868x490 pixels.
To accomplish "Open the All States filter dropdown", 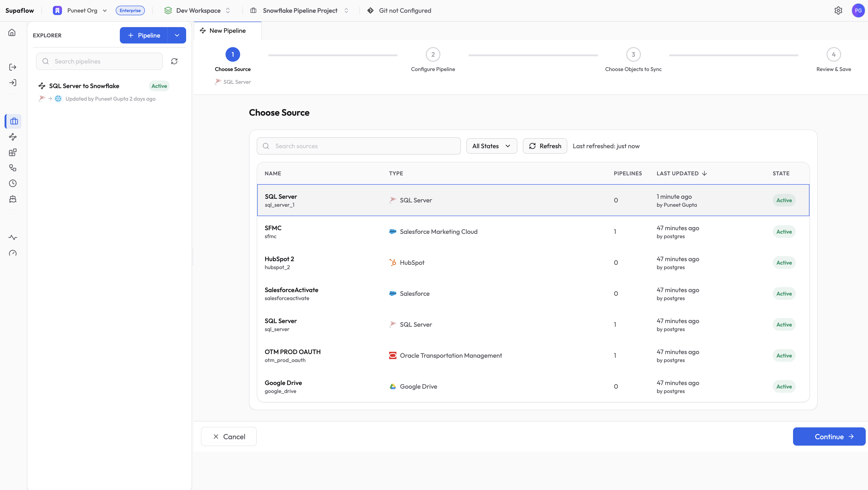I will [491, 146].
